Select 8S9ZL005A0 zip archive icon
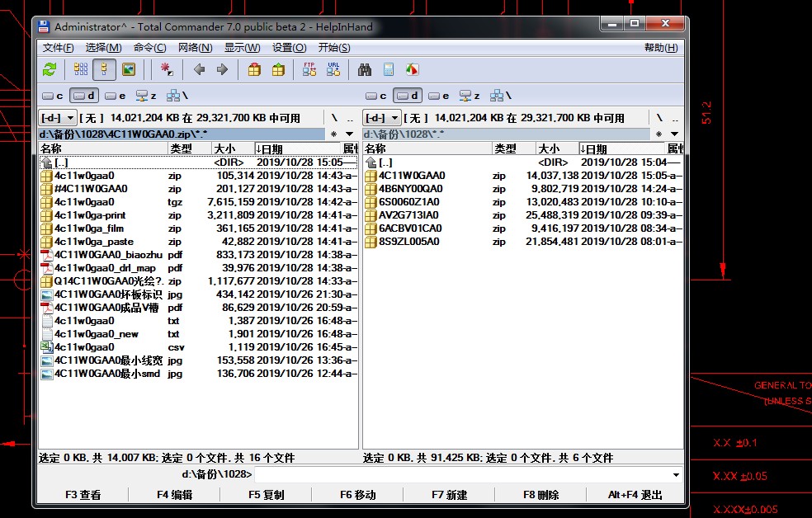Image resolution: width=812 pixels, height=518 pixels. [371, 242]
